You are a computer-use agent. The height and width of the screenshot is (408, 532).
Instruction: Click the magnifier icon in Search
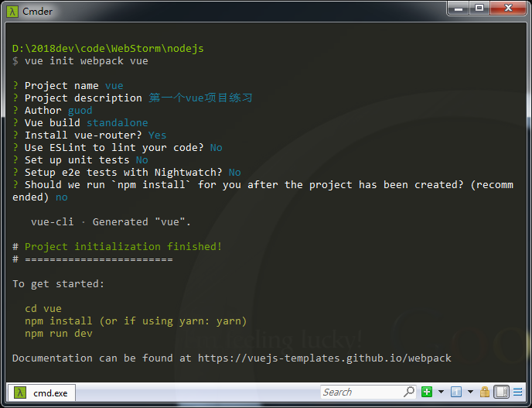[x=409, y=392]
